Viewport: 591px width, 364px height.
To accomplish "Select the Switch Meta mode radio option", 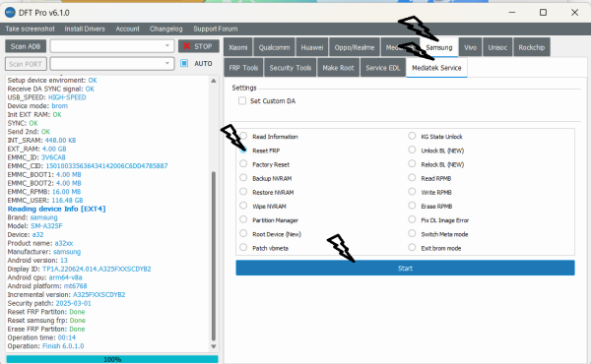I will tap(412, 233).
